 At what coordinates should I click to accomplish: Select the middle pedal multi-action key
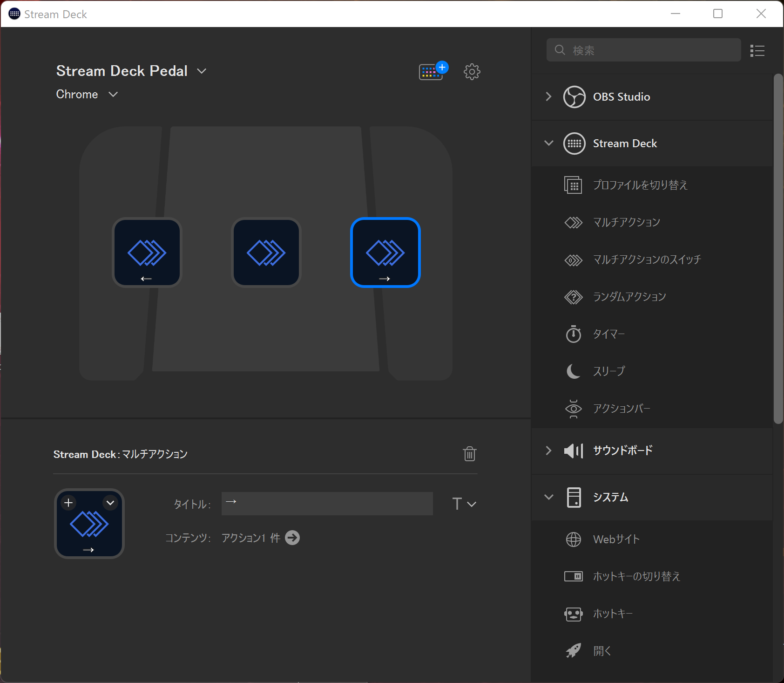pyautogui.click(x=266, y=253)
